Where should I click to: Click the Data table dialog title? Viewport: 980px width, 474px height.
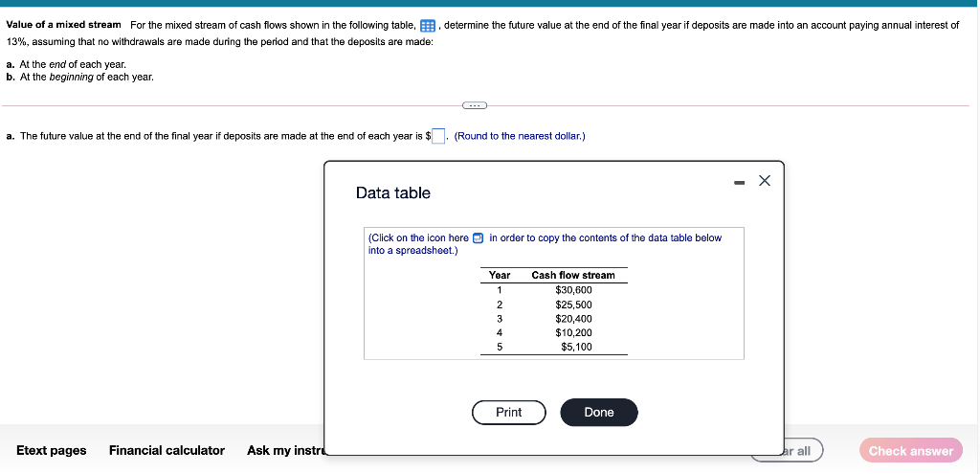393,192
